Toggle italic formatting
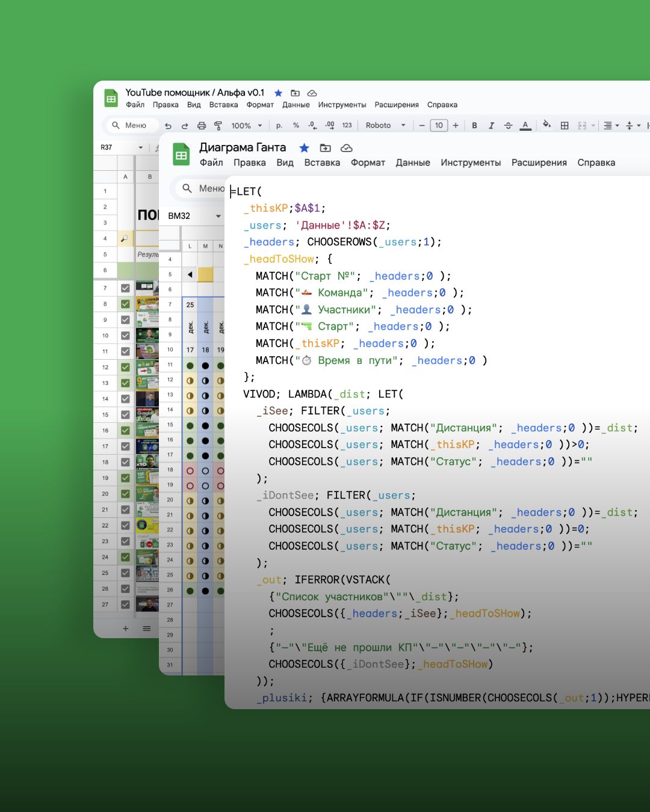The width and height of the screenshot is (650, 812). click(x=491, y=126)
